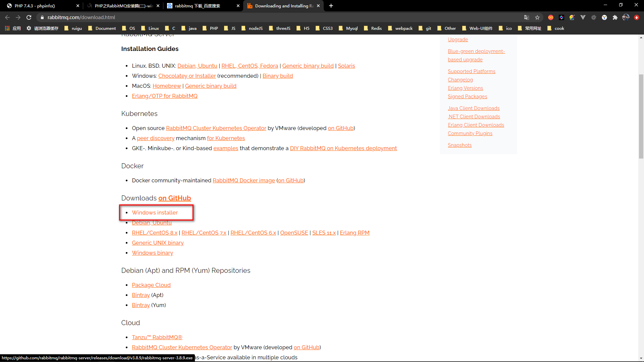Open the OpenSUSE download link

point(294,233)
